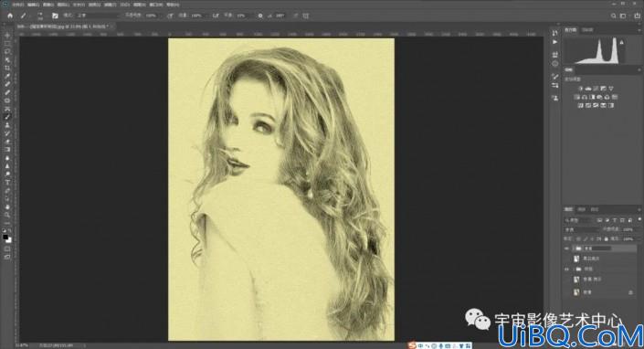644x349 pixels.
Task: Toggle Quick Mask mode
Action: point(7,249)
